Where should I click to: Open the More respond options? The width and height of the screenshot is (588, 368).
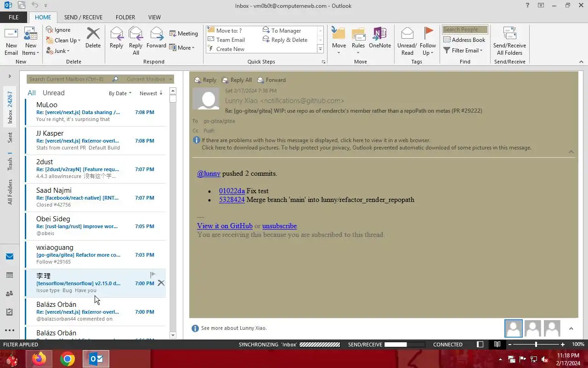pyautogui.click(x=182, y=48)
